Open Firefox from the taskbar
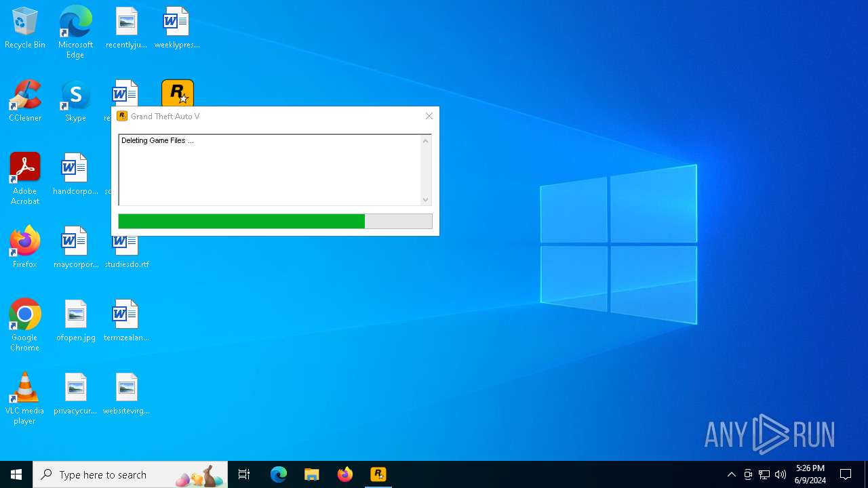 click(345, 474)
